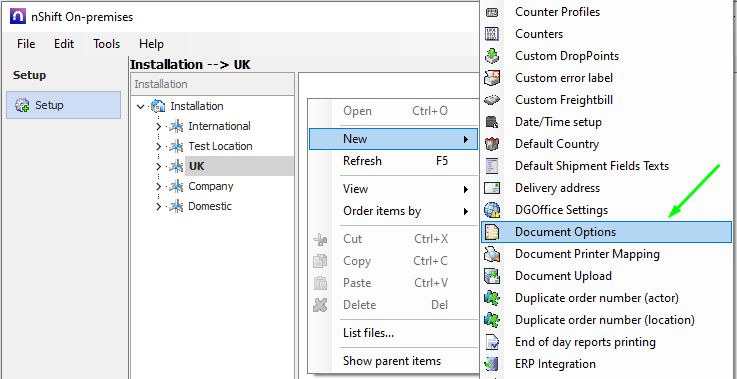The height and width of the screenshot is (379, 737).
Task: Select Counter Profiles entry
Action: [606, 12]
